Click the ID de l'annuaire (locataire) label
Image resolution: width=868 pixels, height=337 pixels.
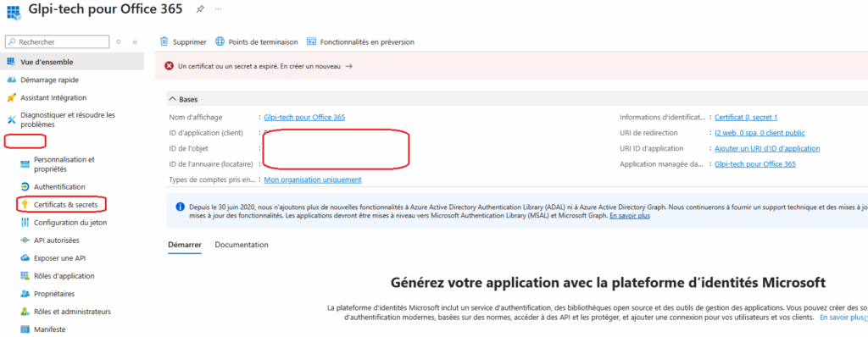[x=211, y=164]
